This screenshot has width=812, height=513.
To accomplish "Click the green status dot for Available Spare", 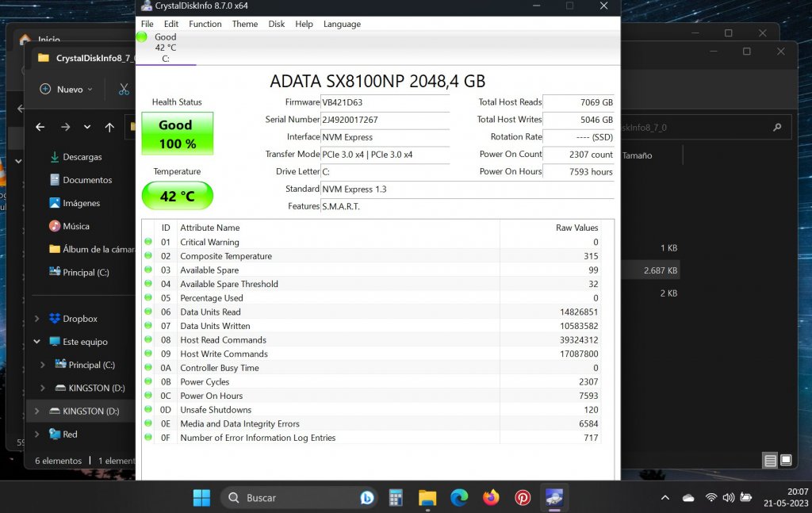I will pyautogui.click(x=148, y=269).
